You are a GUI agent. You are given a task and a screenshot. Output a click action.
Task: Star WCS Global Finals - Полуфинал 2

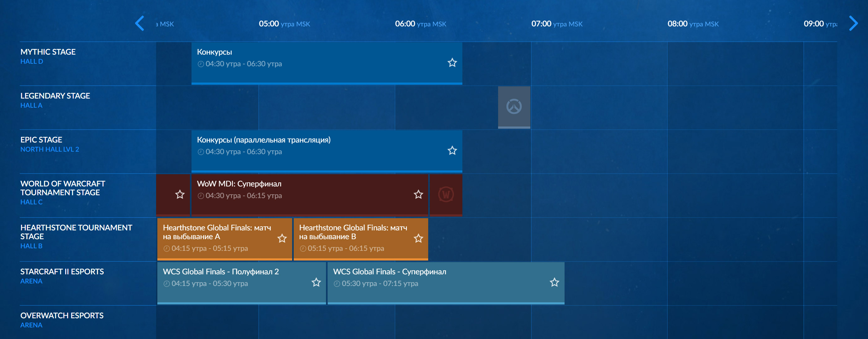[316, 282]
